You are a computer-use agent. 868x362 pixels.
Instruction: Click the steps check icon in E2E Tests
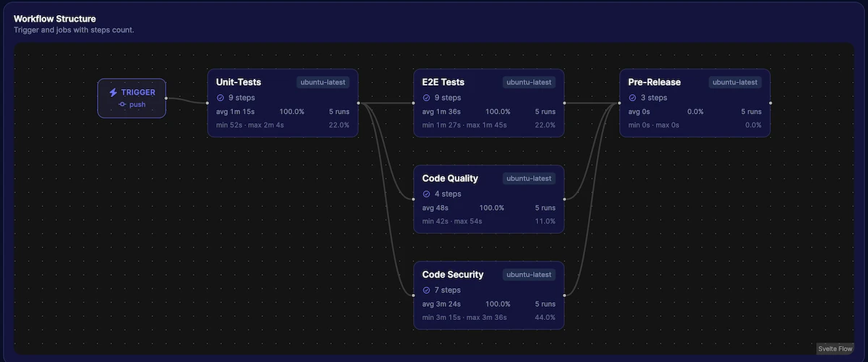point(427,98)
